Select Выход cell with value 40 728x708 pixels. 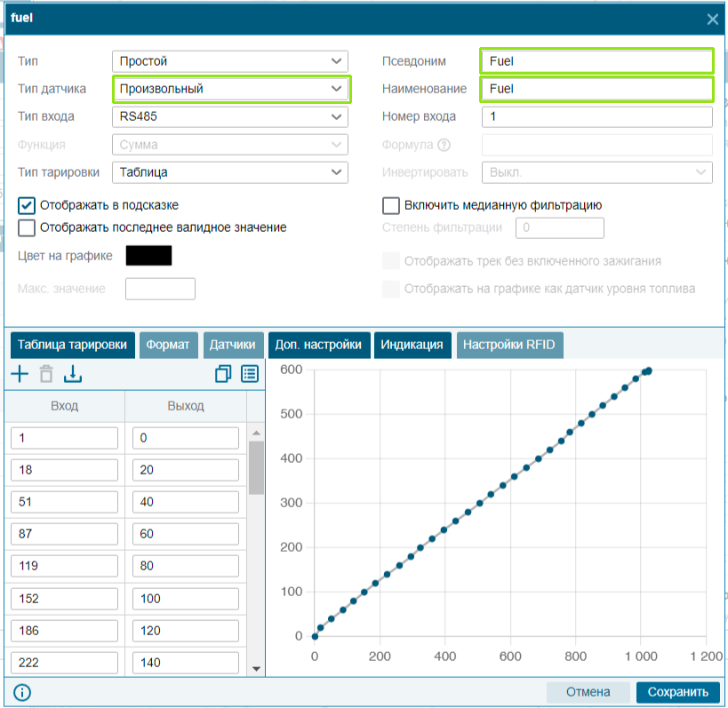pyautogui.click(x=186, y=502)
